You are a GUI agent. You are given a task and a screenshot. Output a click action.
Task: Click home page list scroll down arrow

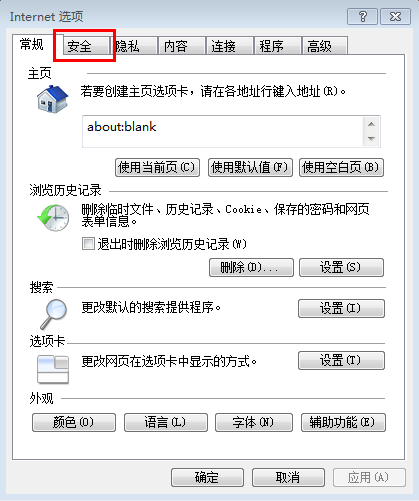pos(371,138)
